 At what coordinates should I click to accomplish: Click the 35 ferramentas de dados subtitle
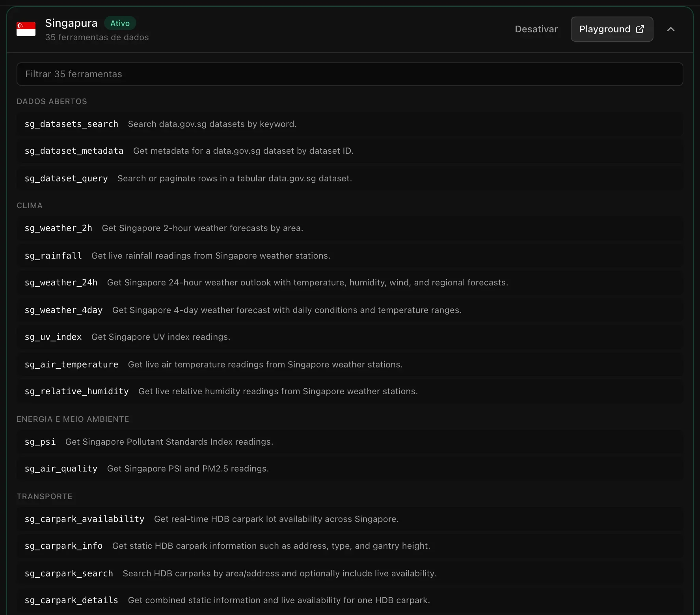(97, 37)
